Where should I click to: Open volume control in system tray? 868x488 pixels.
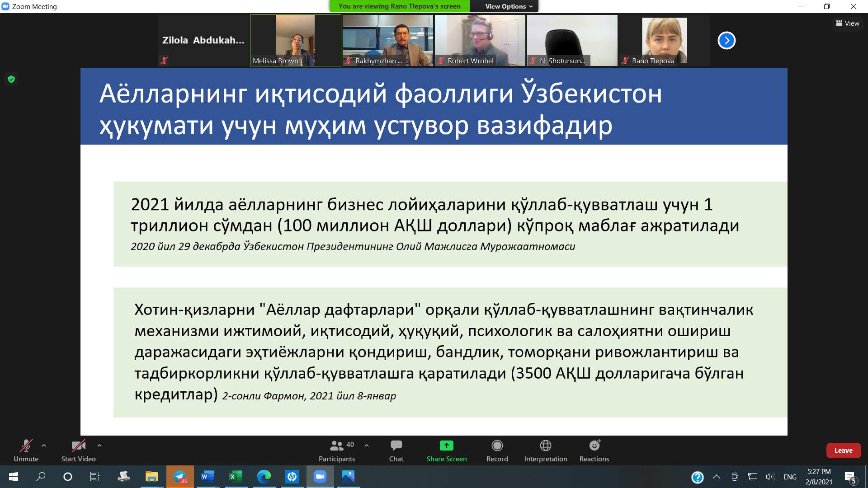770,477
